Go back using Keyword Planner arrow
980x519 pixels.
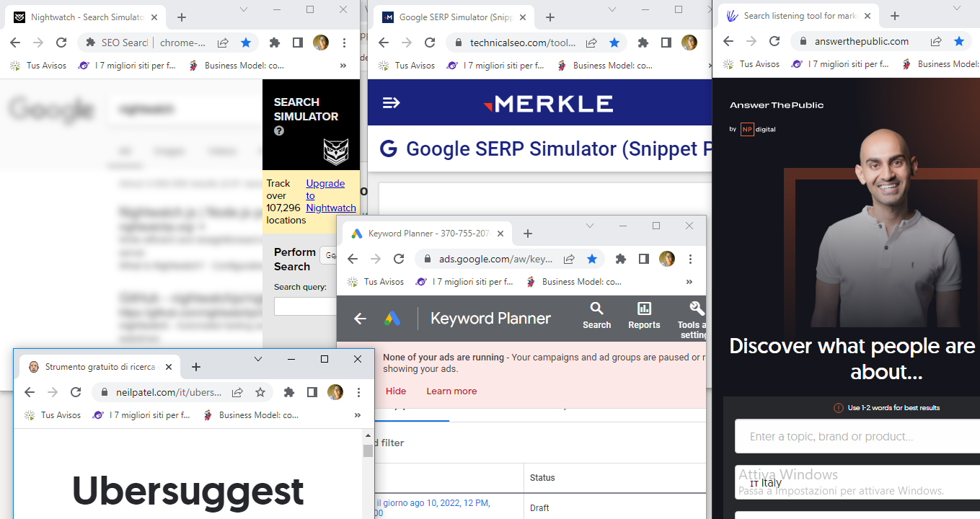360,319
